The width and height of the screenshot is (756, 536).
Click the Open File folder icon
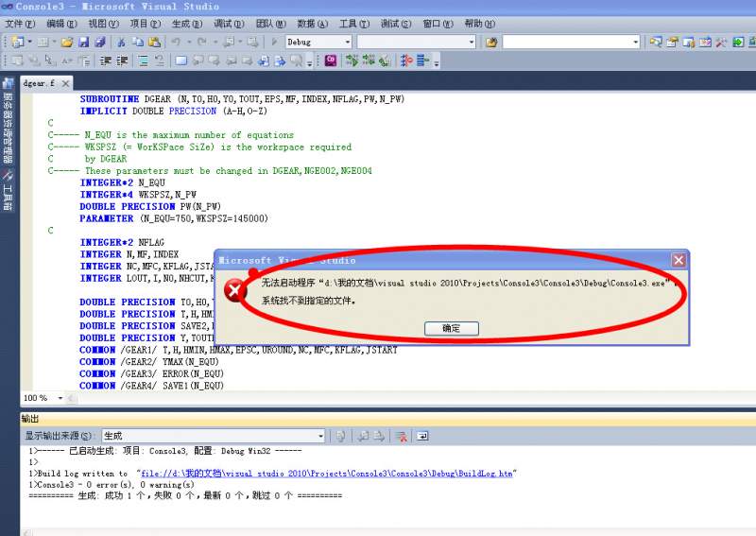[66, 42]
